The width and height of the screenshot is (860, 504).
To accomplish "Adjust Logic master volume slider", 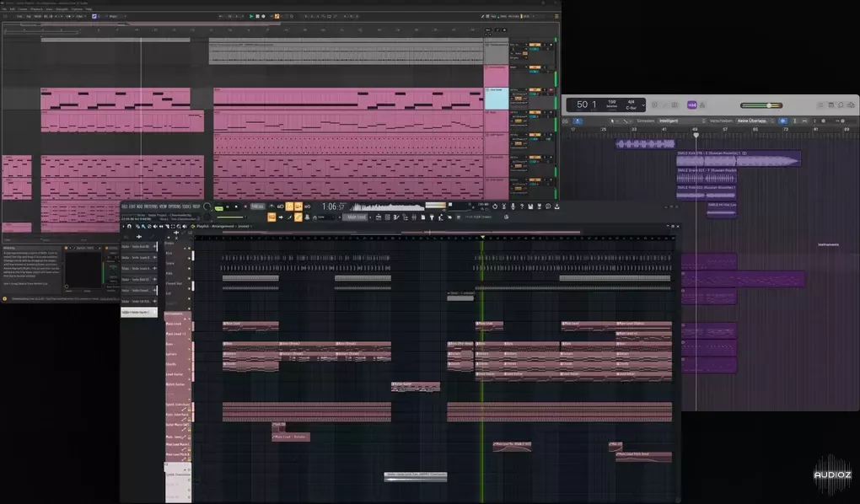I will coord(761,106).
